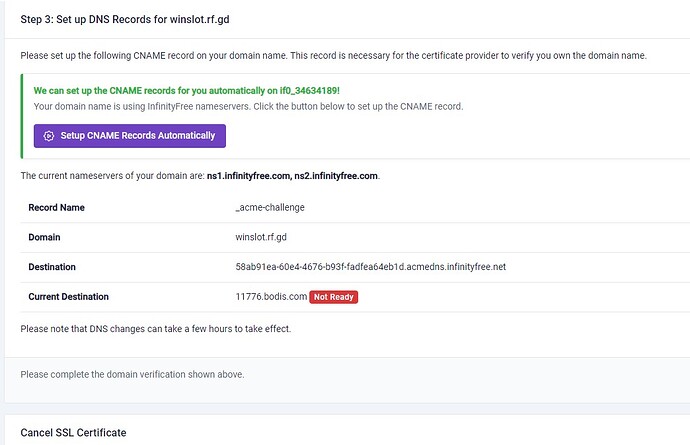
Task: Click the Destination row label
Action: coord(54,267)
